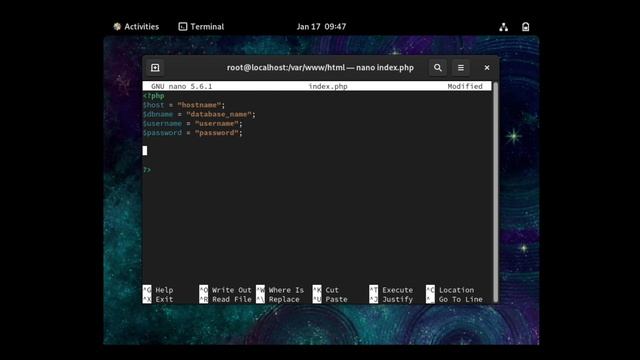Click the terminal window scrollbar
The image size is (640, 360).
click(496, 192)
